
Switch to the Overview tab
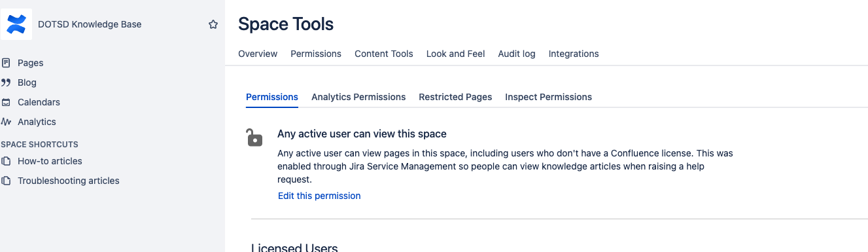coord(258,54)
